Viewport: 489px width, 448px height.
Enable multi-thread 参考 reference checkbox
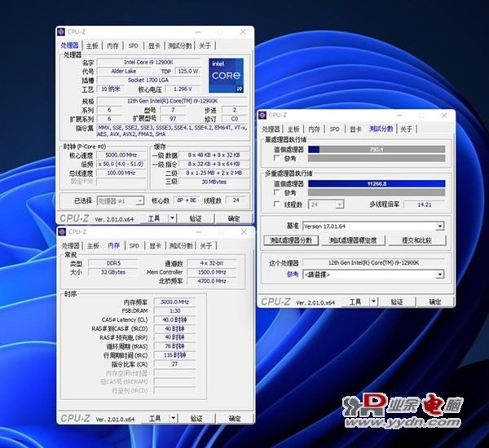click(x=276, y=192)
